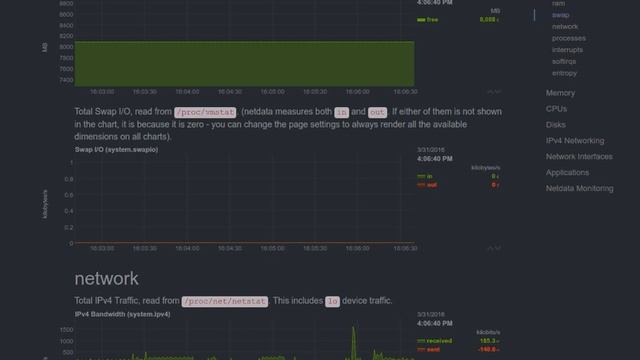The height and width of the screenshot is (360, 640).
Task: Open the CPUs section
Action: click(556, 109)
